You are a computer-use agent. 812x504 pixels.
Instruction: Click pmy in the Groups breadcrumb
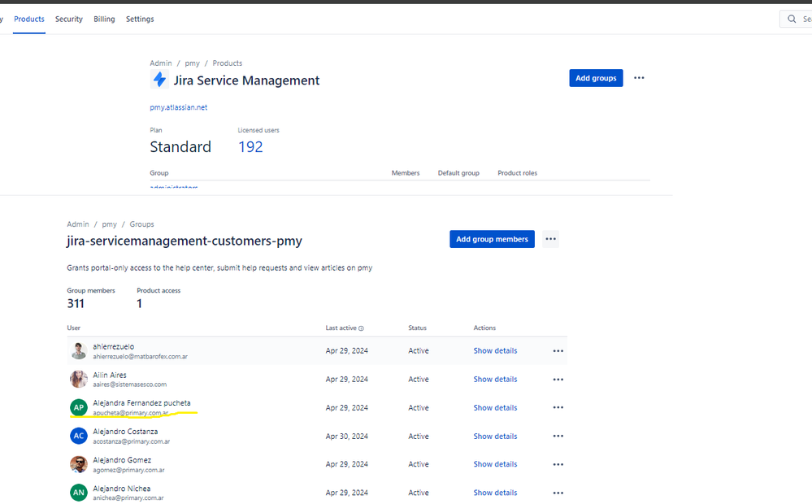(109, 224)
